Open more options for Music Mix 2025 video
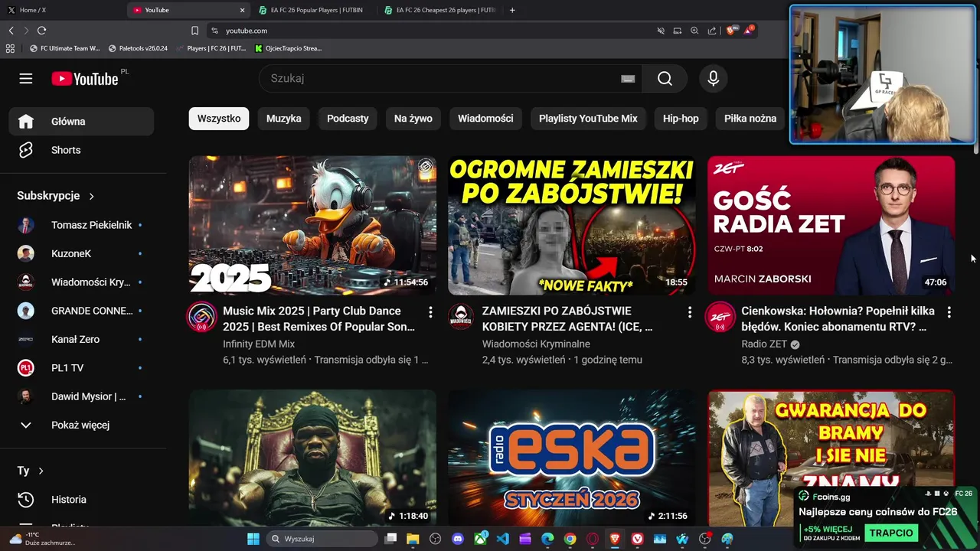Screen dimensions: 980x551 (x=430, y=312)
